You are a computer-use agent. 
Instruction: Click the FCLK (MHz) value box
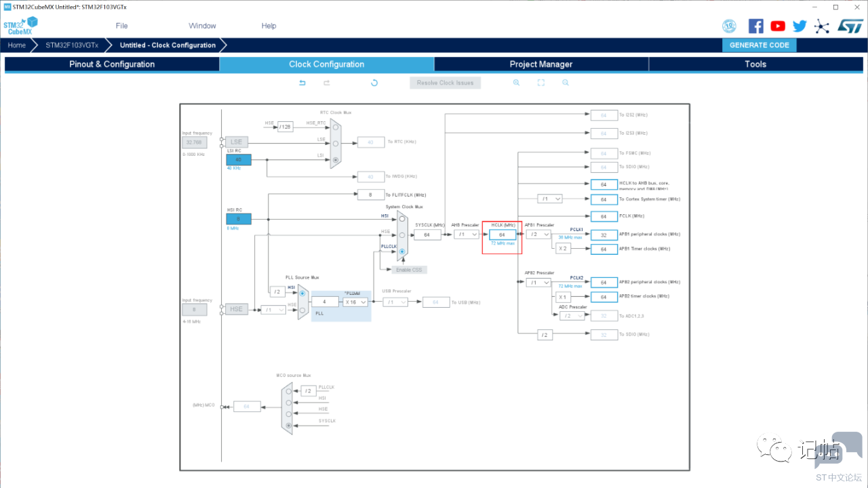tap(604, 216)
